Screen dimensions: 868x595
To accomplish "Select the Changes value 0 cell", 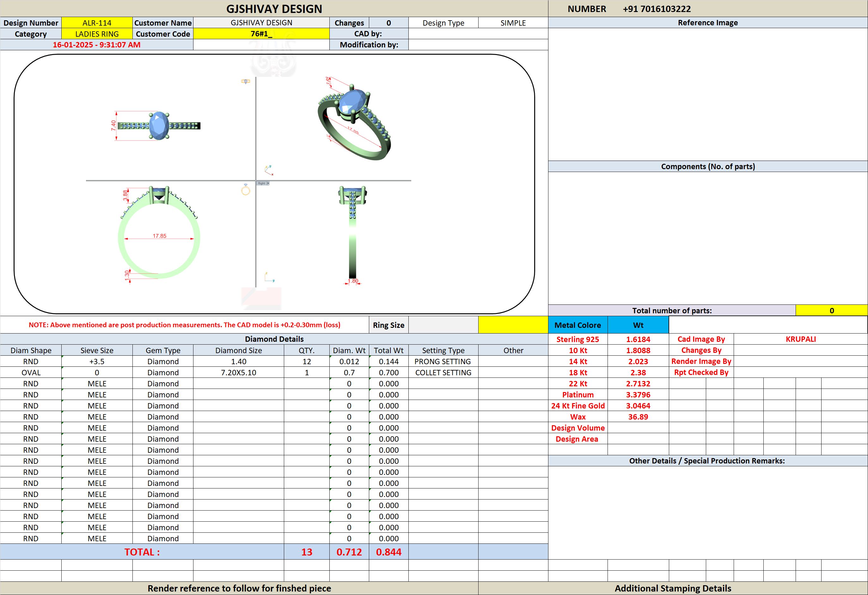I will (389, 23).
